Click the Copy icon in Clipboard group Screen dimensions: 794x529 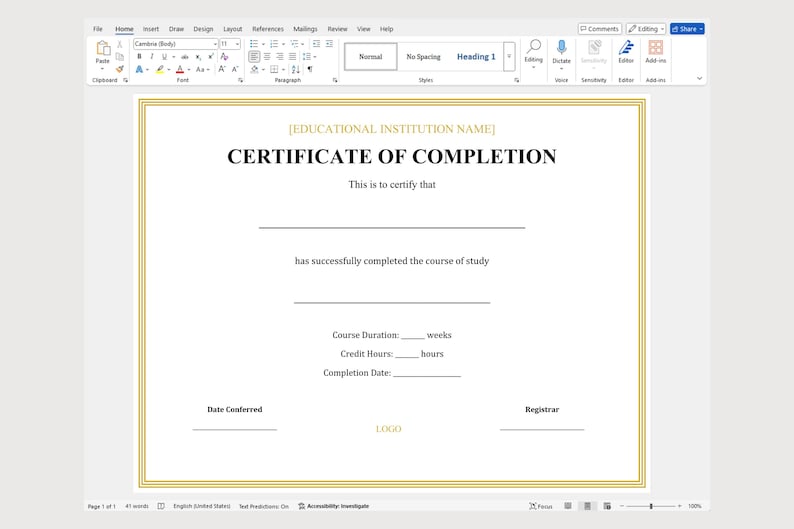(x=120, y=57)
